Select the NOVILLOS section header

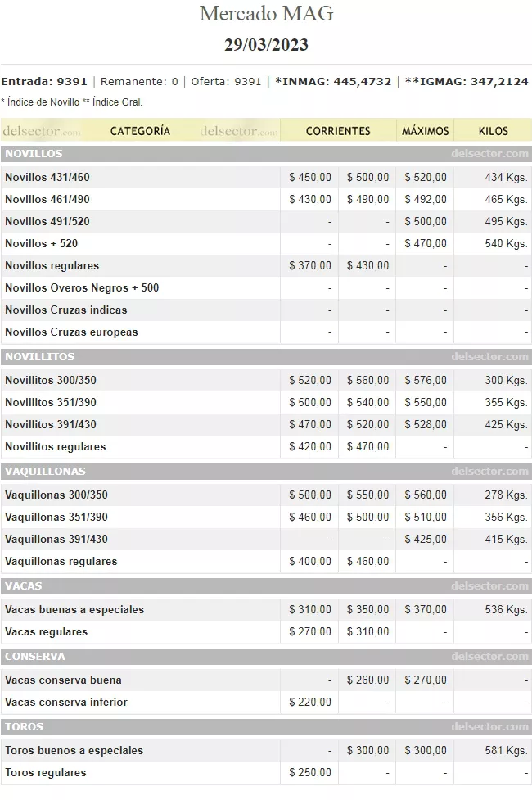34,154
